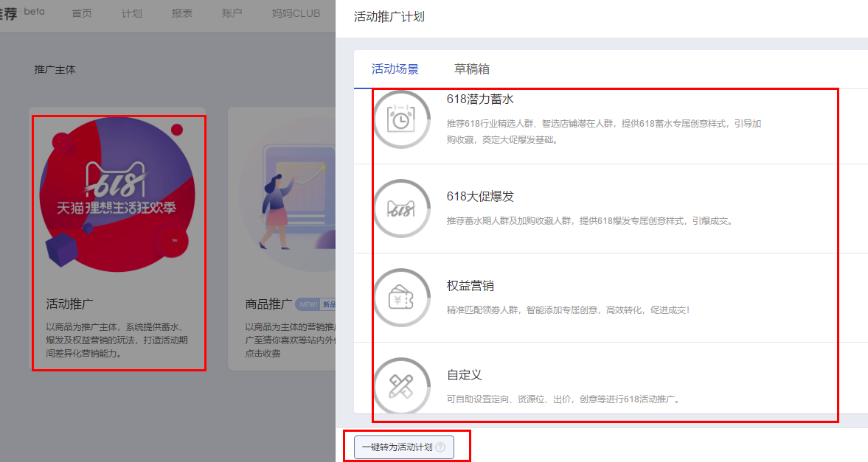Click the NEW! badge beside 商品推广
Viewport: 868px width, 462px height.
pos(308,304)
